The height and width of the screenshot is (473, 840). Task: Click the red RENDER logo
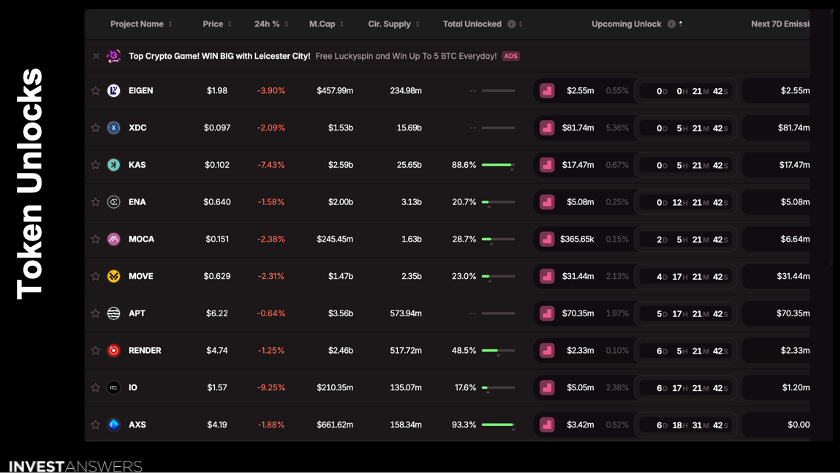114,350
